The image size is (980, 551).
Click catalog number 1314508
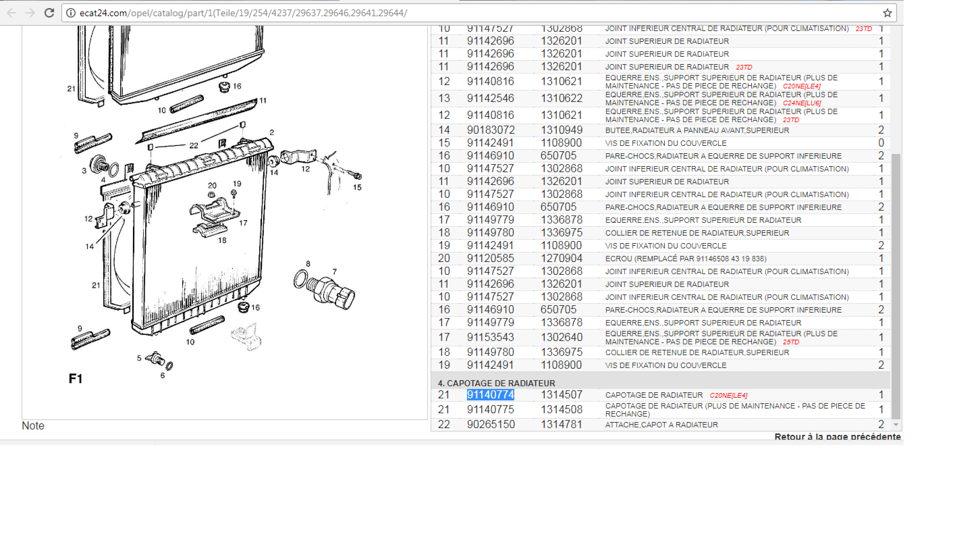(562, 410)
